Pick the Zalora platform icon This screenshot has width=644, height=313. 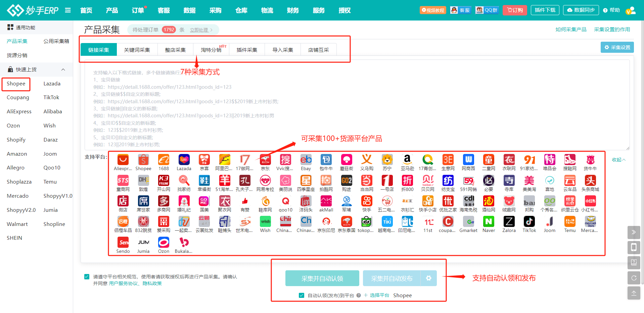point(509,222)
